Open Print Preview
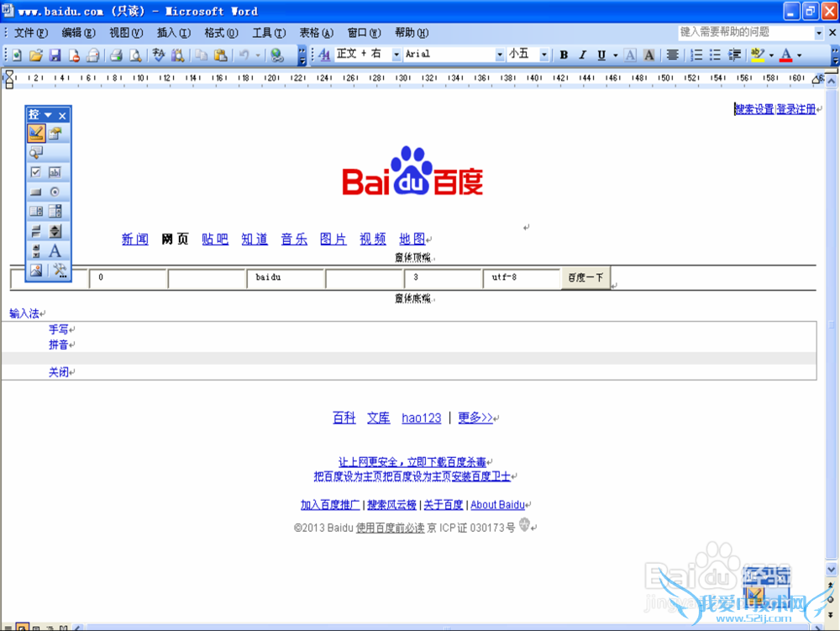This screenshot has height=631, width=840. click(x=135, y=55)
